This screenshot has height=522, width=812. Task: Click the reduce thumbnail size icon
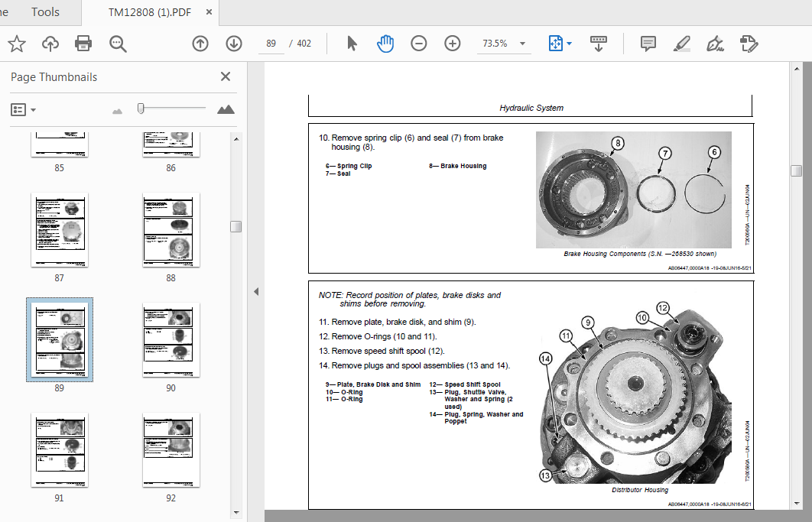[x=118, y=111]
